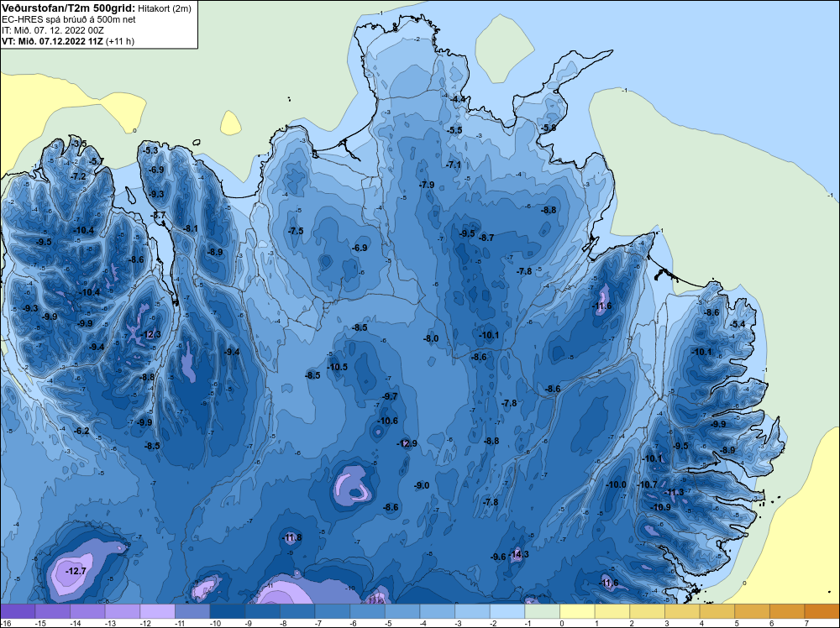Click the -7.2 temperature value

(x=79, y=176)
